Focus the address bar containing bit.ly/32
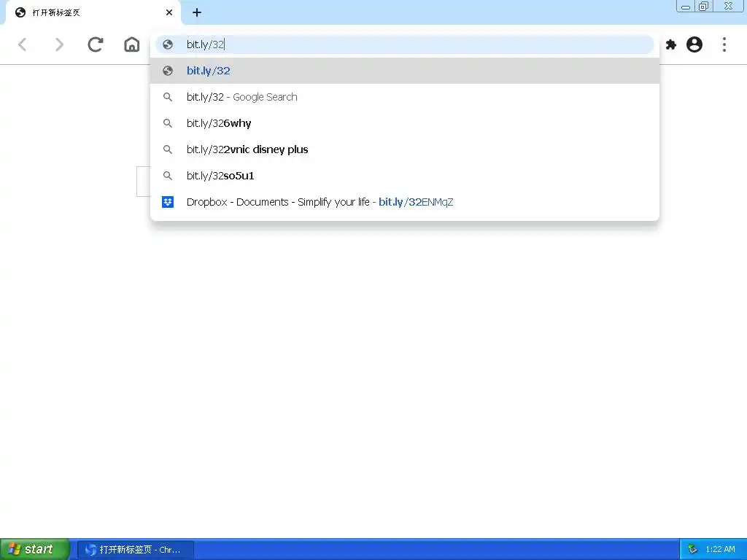This screenshot has width=747, height=560. [404, 44]
